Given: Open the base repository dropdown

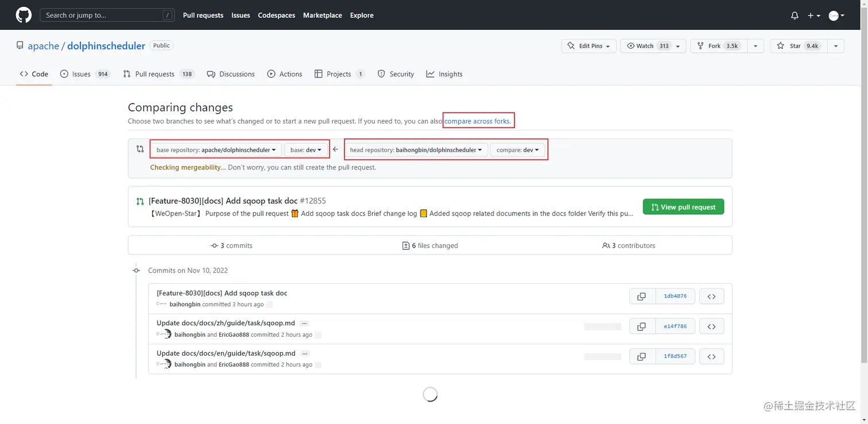Looking at the screenshot, I should point(216,150).
